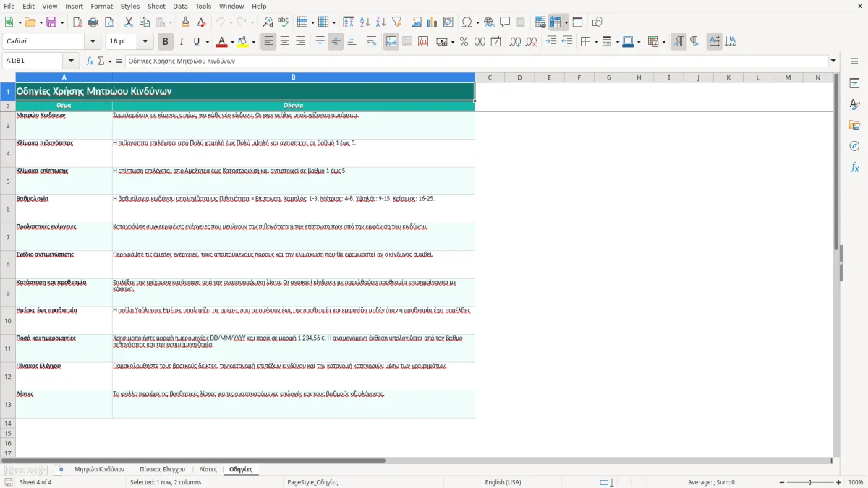
Task: Open the font name dropdown
Action: [94, 42]
